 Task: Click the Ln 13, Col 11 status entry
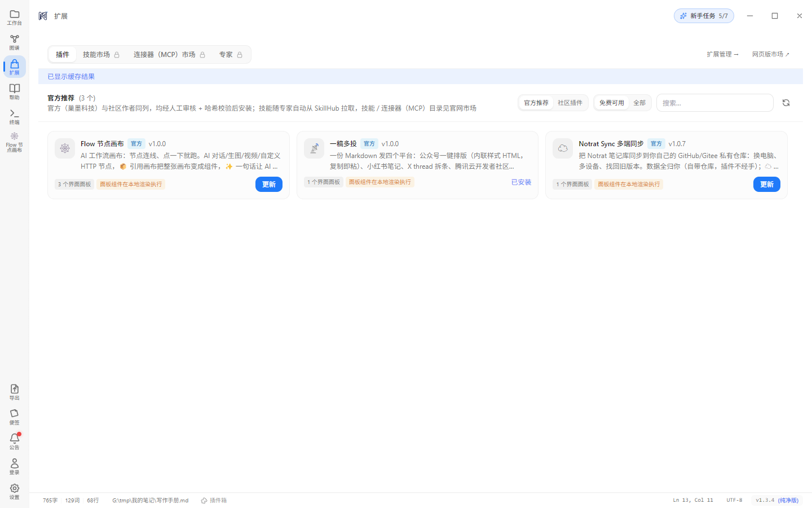click(693, 500)
